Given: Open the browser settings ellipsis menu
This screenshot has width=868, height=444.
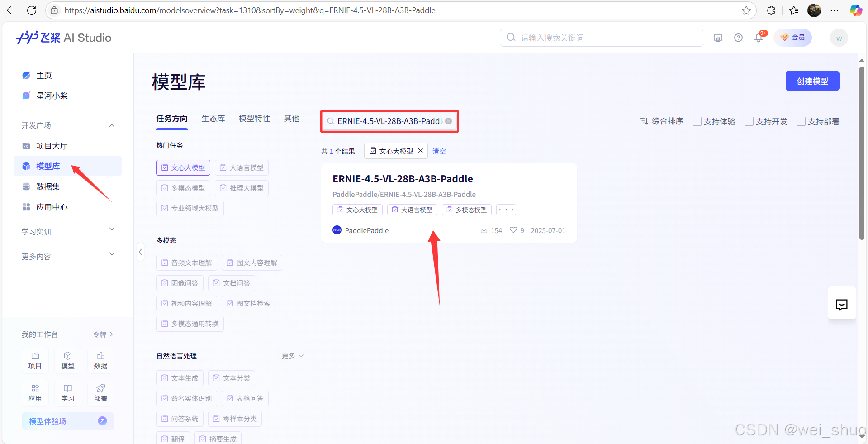Looking at the screenshot, I should [835, 10].
